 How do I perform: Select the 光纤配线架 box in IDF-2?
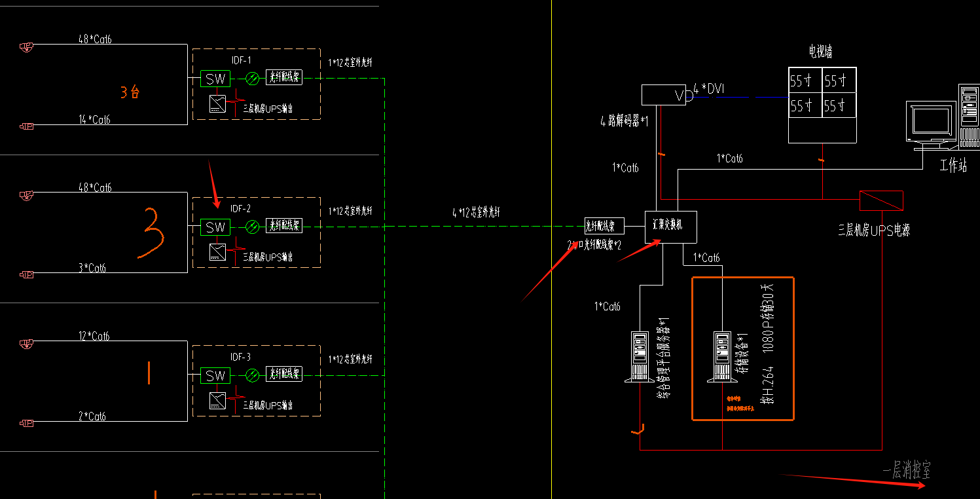pyautogui.click(x=284, y=226)
